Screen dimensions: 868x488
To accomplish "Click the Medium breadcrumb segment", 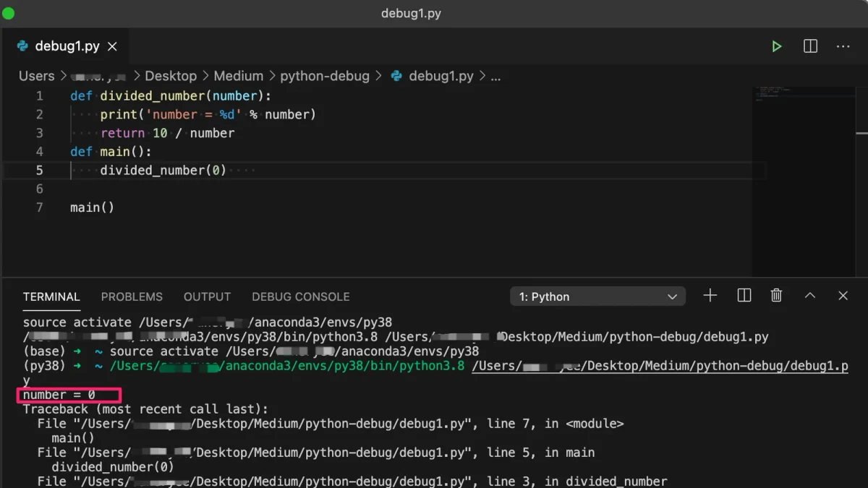I will pyautogui.click(x=239, y=76).
